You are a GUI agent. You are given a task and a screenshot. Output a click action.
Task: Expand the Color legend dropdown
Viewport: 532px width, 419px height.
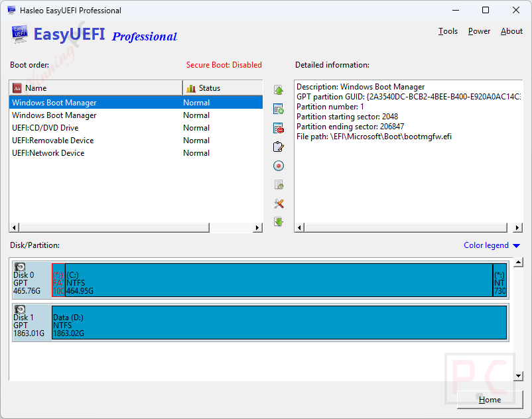(x=492, y=245)
